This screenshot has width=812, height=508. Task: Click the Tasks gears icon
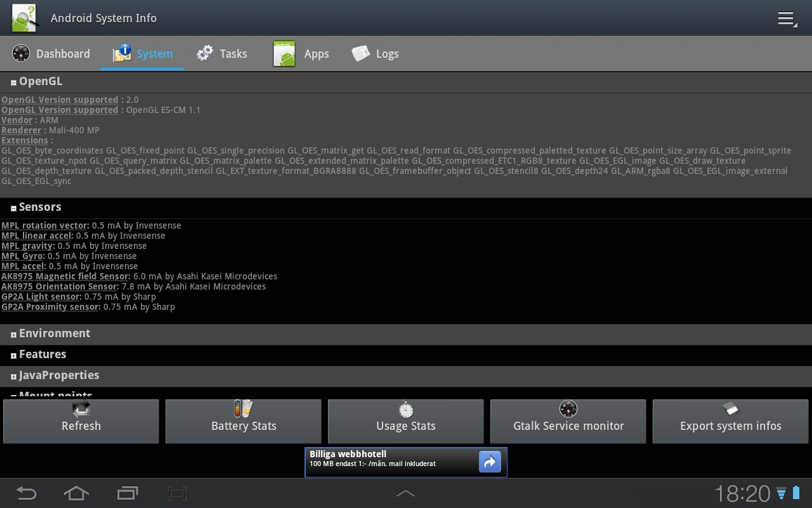[x=205, y=53]
